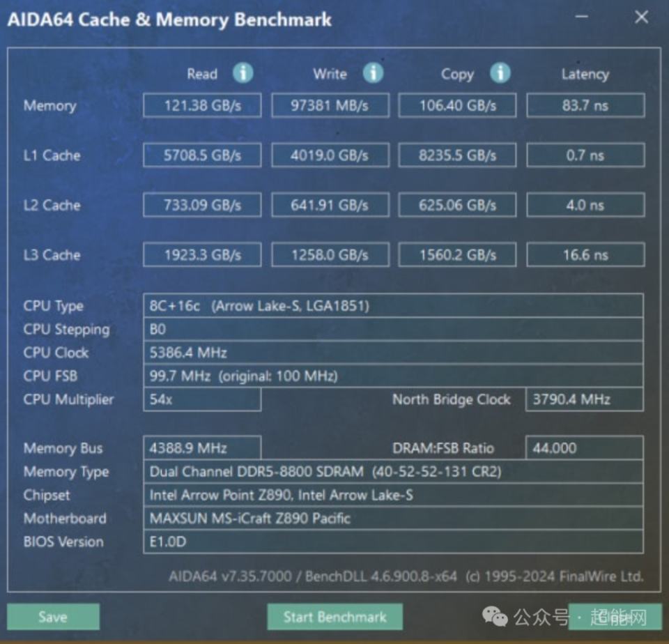Select L1 Cache write 4019.0 GB/s

[330, 155]
